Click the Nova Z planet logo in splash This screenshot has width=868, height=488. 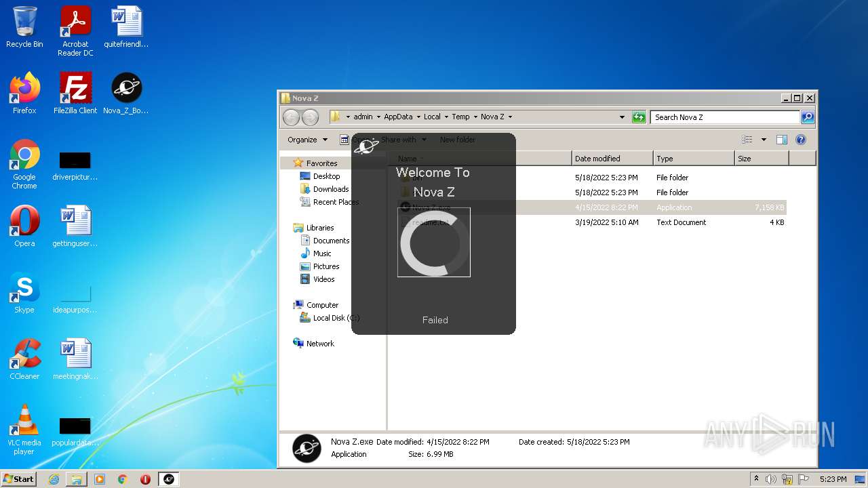366,145
